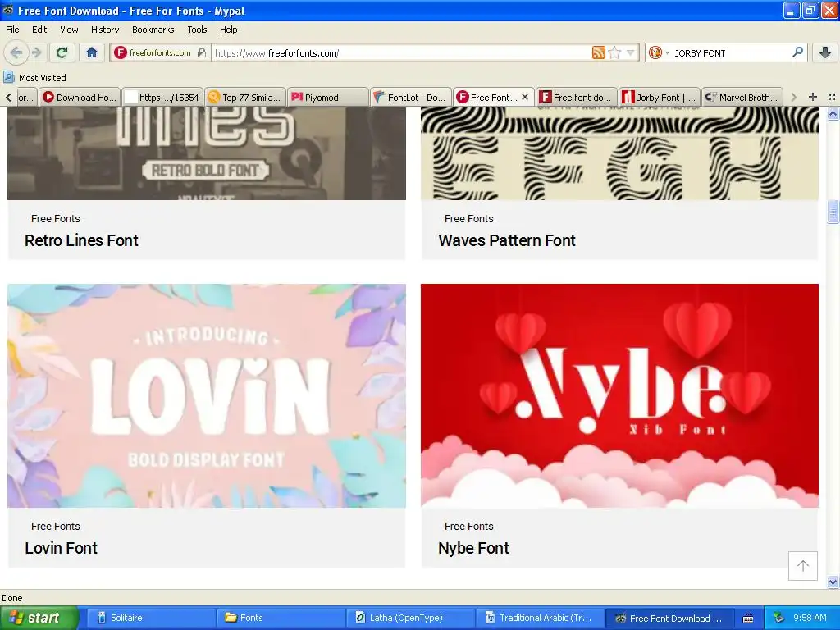
Task: Switch to the Marvel Broth... tab
Action: point(742,97)
